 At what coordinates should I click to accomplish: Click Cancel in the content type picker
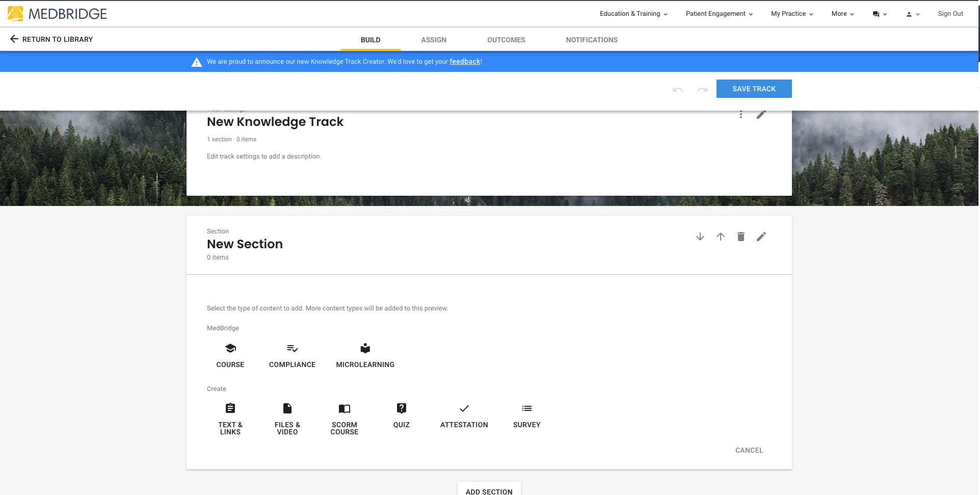749,450
